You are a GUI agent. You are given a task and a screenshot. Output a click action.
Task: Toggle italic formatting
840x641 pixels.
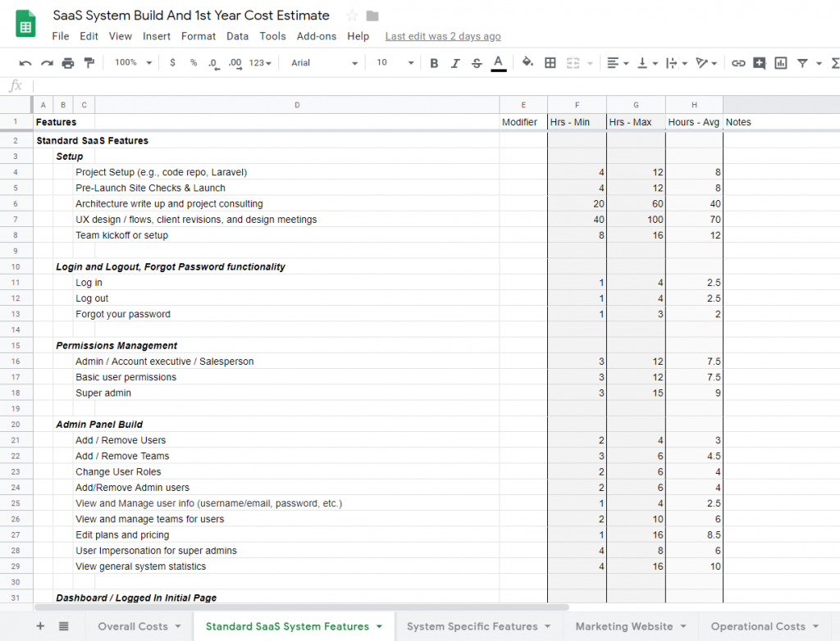click(x=455, y=63)
